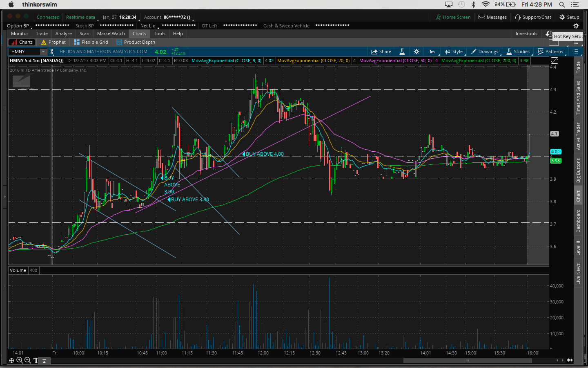The width and height of the screenshot is (588, 368).
Task: Zoom in with magnifier plus icon
Action: click(x=19, y=360)
